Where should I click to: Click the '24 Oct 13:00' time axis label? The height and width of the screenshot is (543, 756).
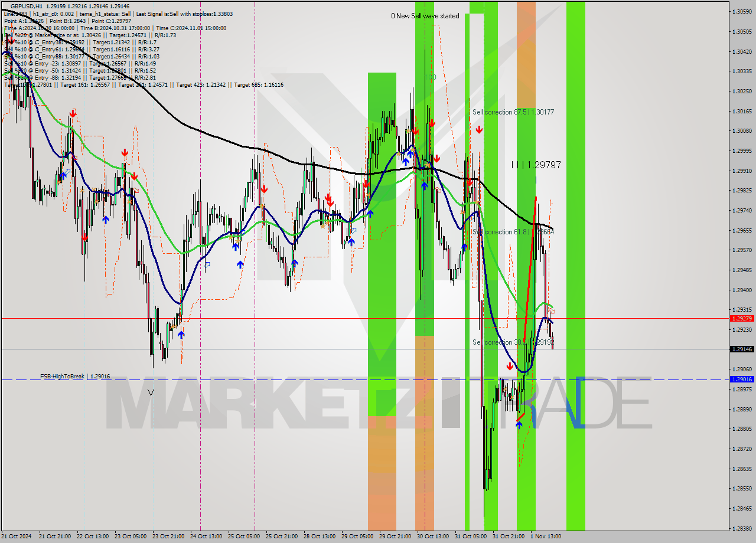[x=206, y=537]
